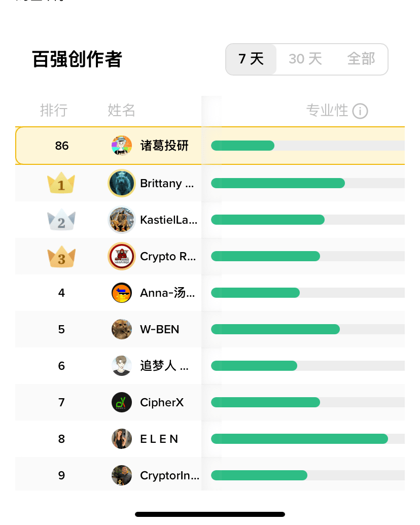The image size is (420, 525).
Task: Open the KastielLa avatar
Action: pos(122,220)
